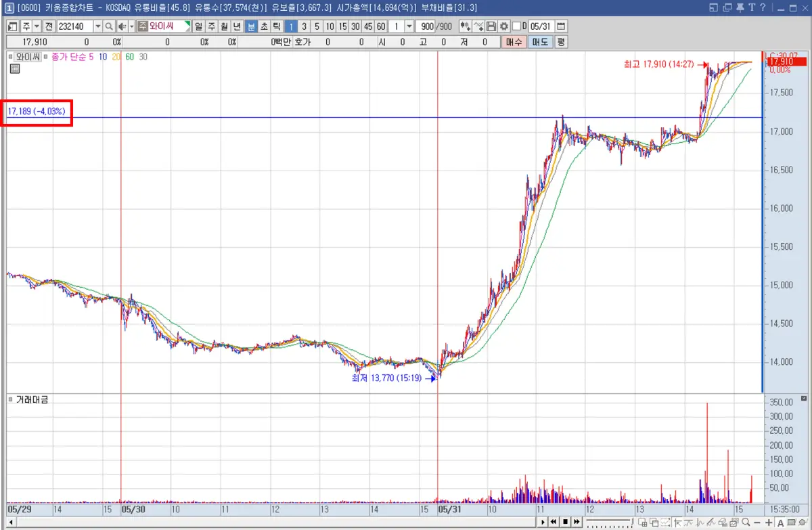The height and width of the screenshot is (530, 812).
Task: Click the add line indicator icon
Action: point(478,26)
